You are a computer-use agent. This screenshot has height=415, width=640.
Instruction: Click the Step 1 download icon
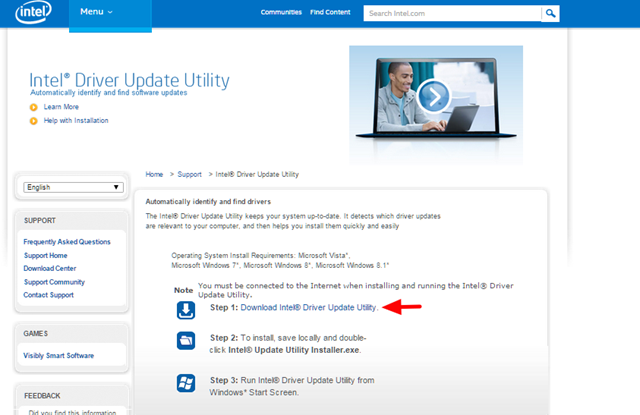click(186, 310)
